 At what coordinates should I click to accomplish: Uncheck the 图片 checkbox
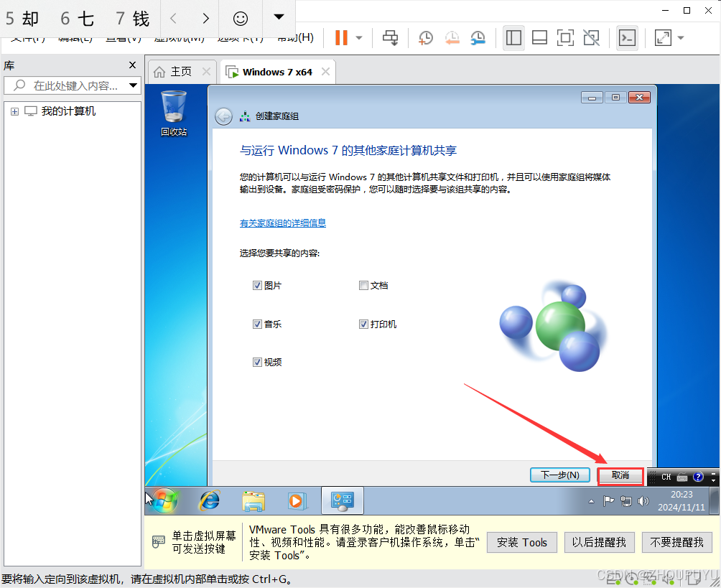[x=258, y=286]
